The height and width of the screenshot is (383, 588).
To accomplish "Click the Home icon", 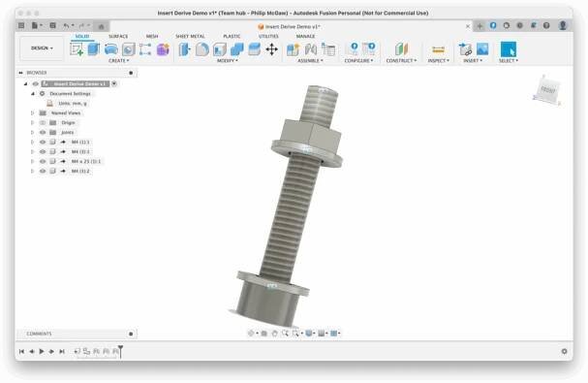I will click(101, 26).
